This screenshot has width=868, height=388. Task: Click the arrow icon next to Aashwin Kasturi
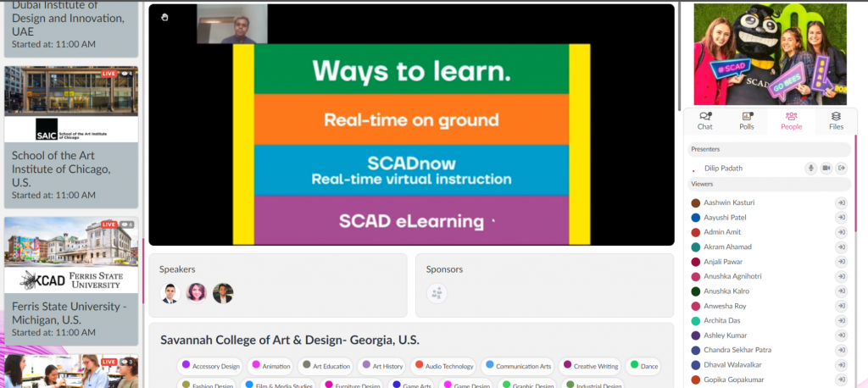click(x=842, y=203)
